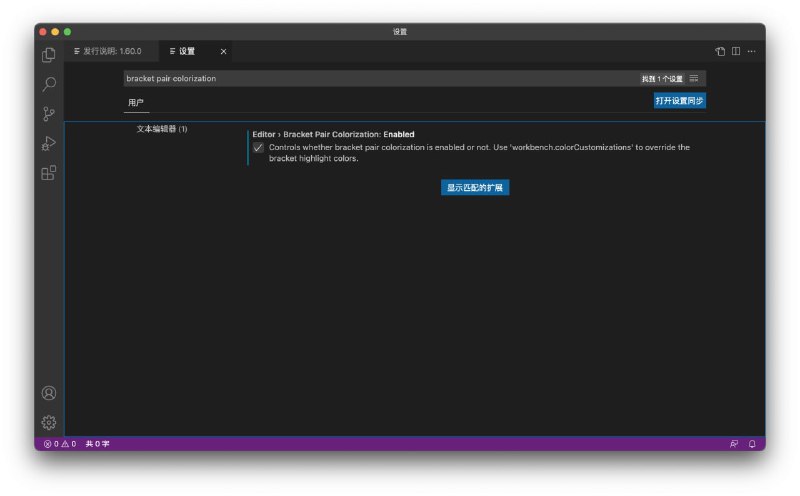Open Source Control view
Screen dimensions: 800x496
[x=49, y=114]
